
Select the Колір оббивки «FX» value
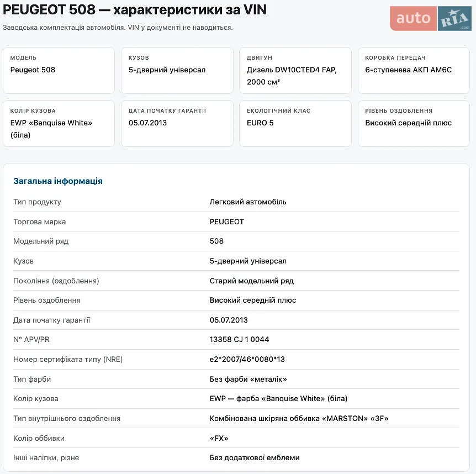(219, 439)
